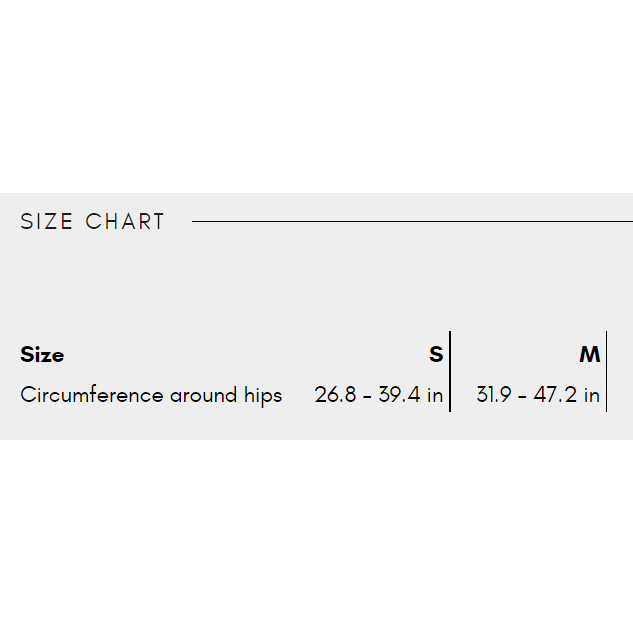Click the word SIZE in the heading
This screenshot has height=633, width=633.
tap(46, 222)
